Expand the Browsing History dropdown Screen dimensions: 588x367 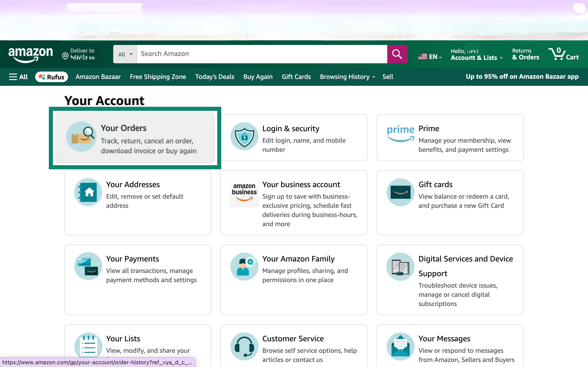pyautogui.click(x=347, y=77)
